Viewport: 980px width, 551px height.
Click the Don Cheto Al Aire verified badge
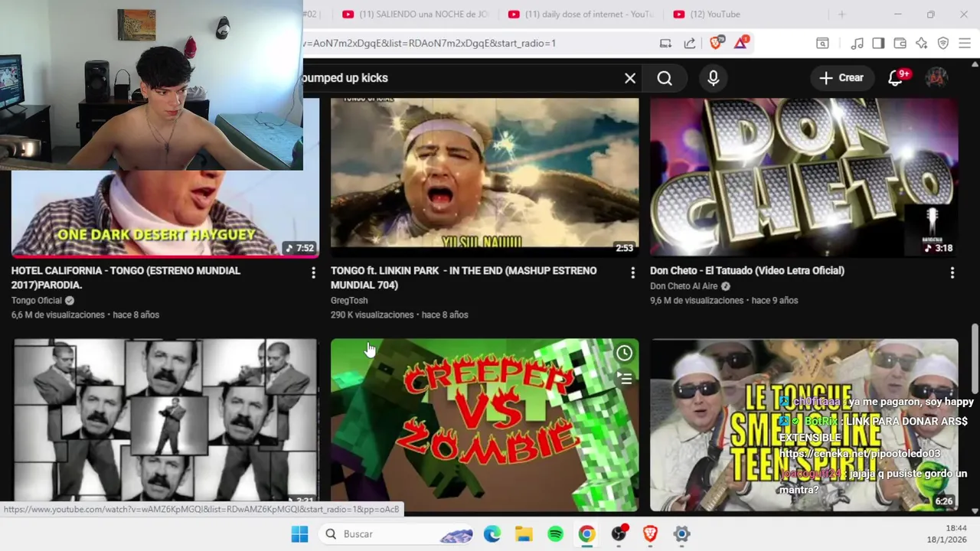pyautogui.click(x=726, y=286)
